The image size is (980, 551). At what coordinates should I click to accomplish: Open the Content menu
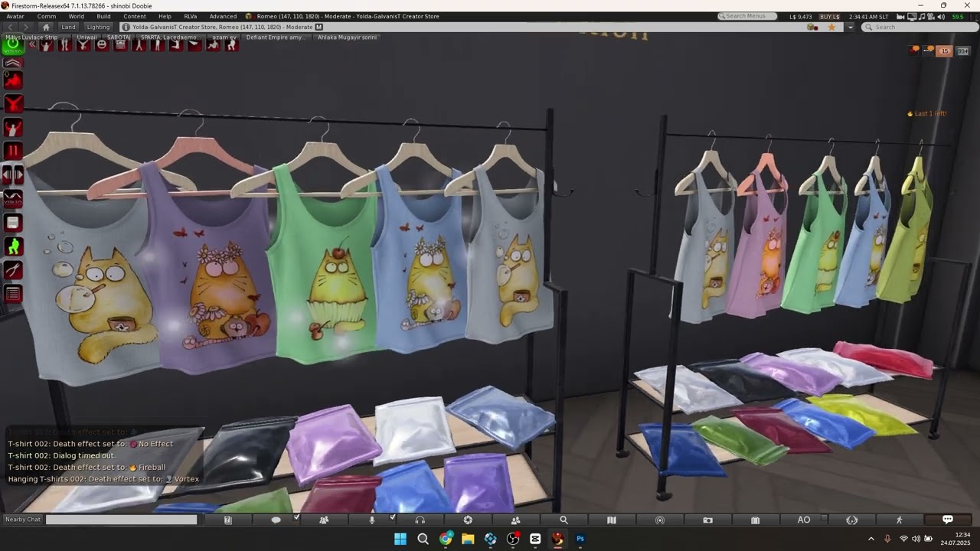pyautogui.click(x=135, y=16)
